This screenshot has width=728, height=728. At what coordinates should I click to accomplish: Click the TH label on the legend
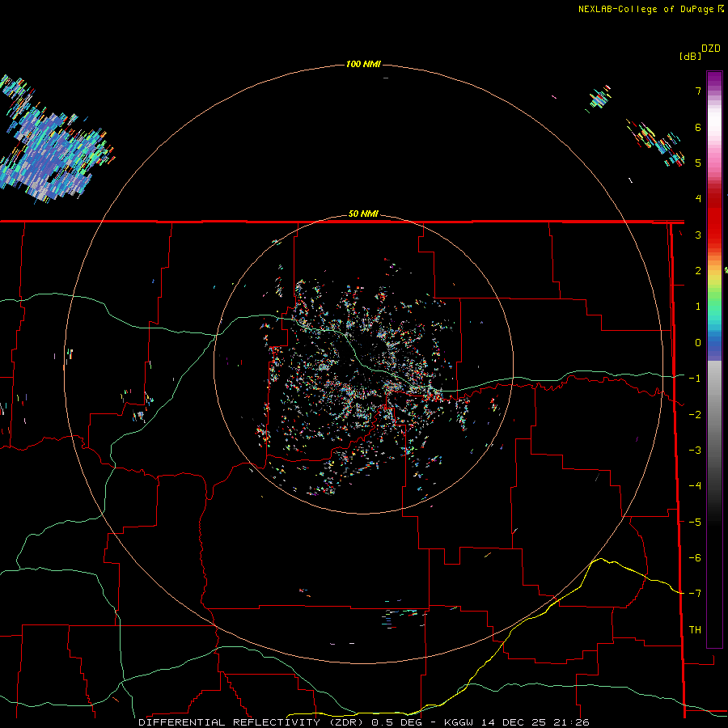pyautogui.click(x=695, y=630)
